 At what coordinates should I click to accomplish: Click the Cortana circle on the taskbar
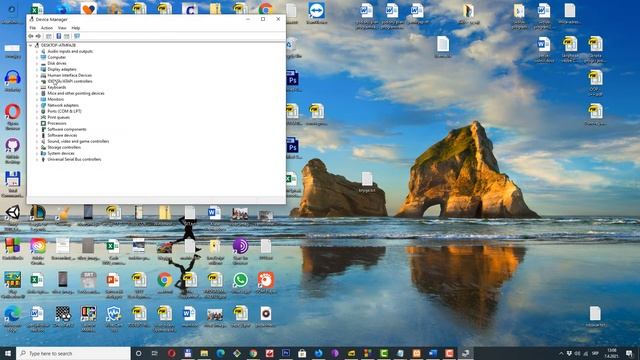[x=138, y=353]
